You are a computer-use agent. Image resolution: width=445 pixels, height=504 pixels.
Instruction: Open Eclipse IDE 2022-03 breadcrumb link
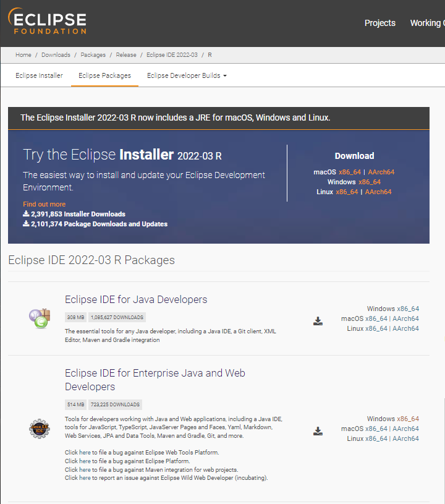[x=172, y=55]
